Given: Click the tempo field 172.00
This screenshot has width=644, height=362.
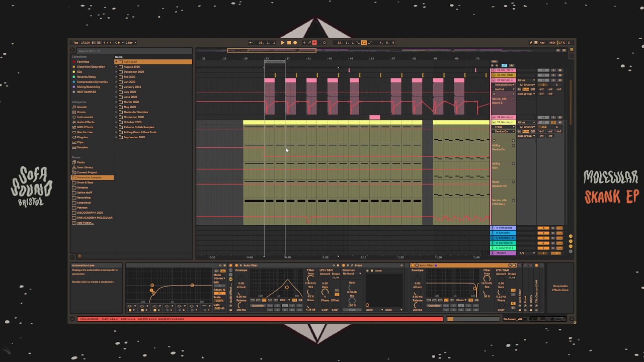Looking at the screenshot, I should (x=86, y=43).
